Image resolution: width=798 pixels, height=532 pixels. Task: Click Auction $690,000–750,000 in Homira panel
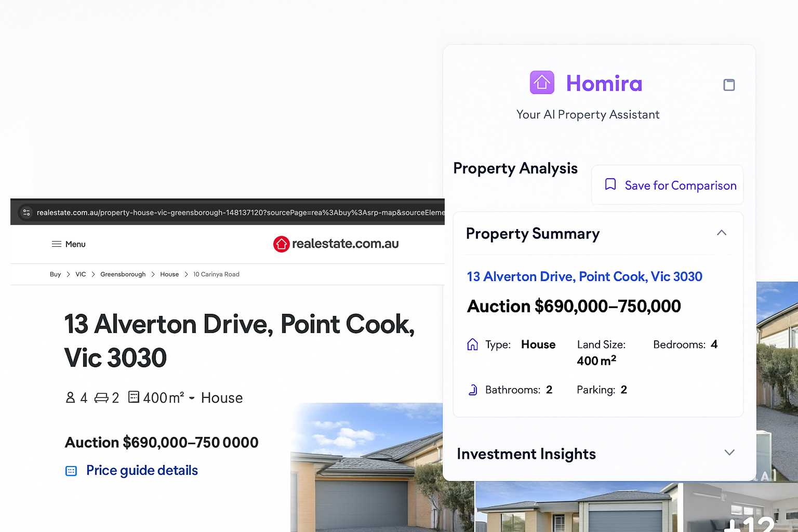[574, 306]
